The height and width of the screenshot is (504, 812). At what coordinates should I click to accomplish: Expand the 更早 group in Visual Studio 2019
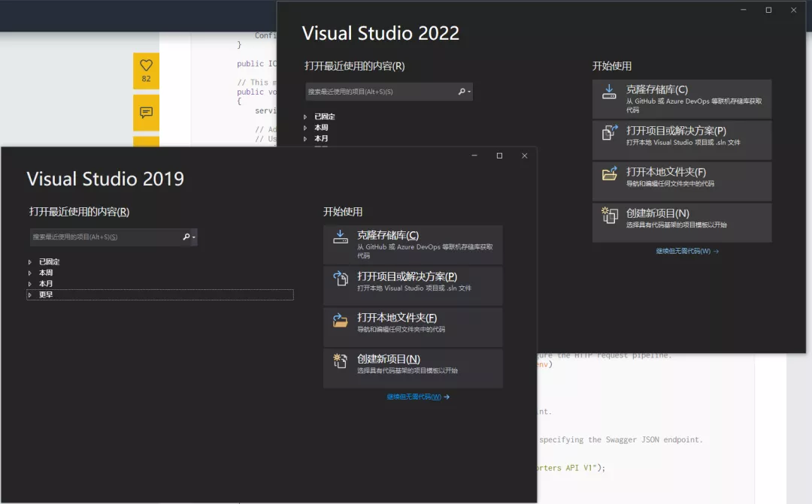point(30,295)
